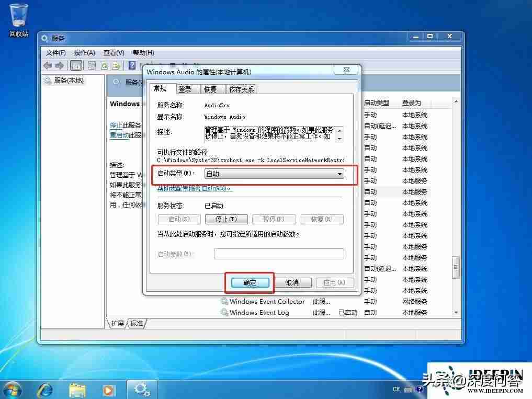Click inside the 启动参数 input field
The width and height of the screenshot is (532, 399).
(279, 254)
